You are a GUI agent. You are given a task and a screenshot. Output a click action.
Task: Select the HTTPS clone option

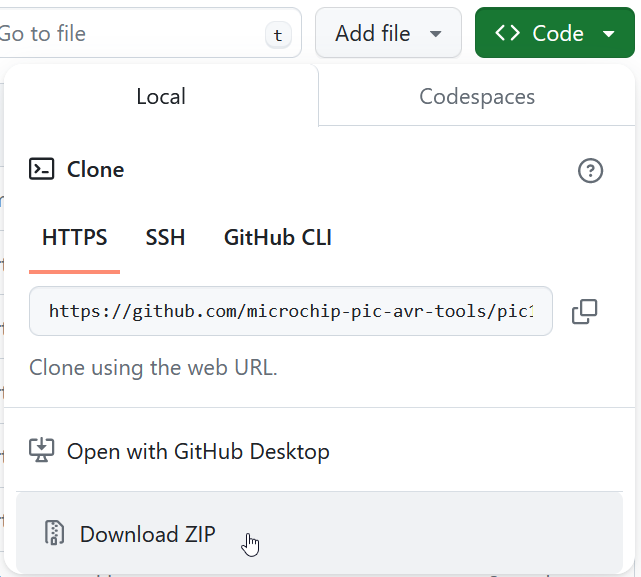(75, 238)
